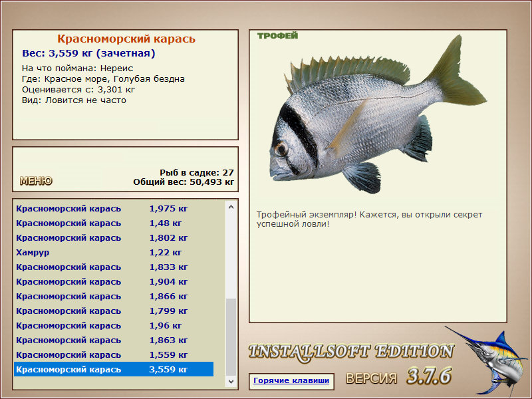Select the Красноморский карась 1,904 кг entry
Image resolution: width=532 pixels, height=399 pixels.
[114, 281]
